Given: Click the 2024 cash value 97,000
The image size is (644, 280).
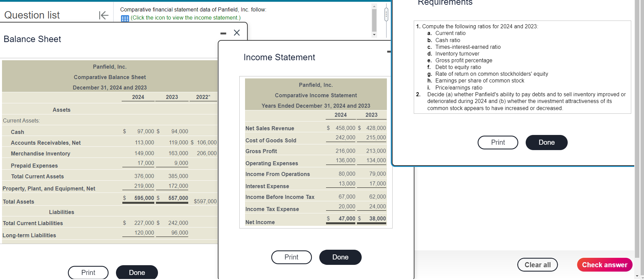Looking at the screenshot, I should coord(146,131).
